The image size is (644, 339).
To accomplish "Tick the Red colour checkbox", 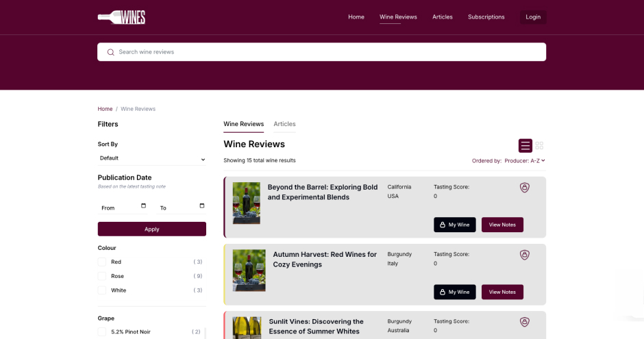I will point(102,262).
